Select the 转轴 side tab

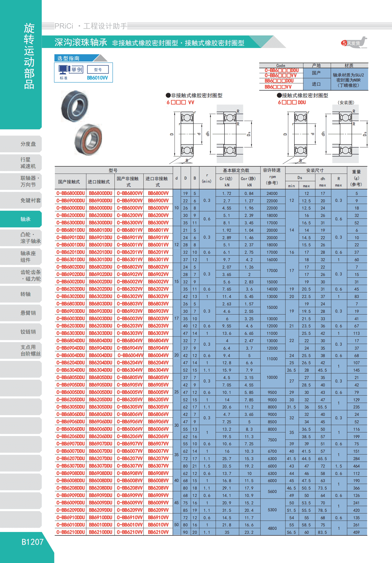pos(21,294)
